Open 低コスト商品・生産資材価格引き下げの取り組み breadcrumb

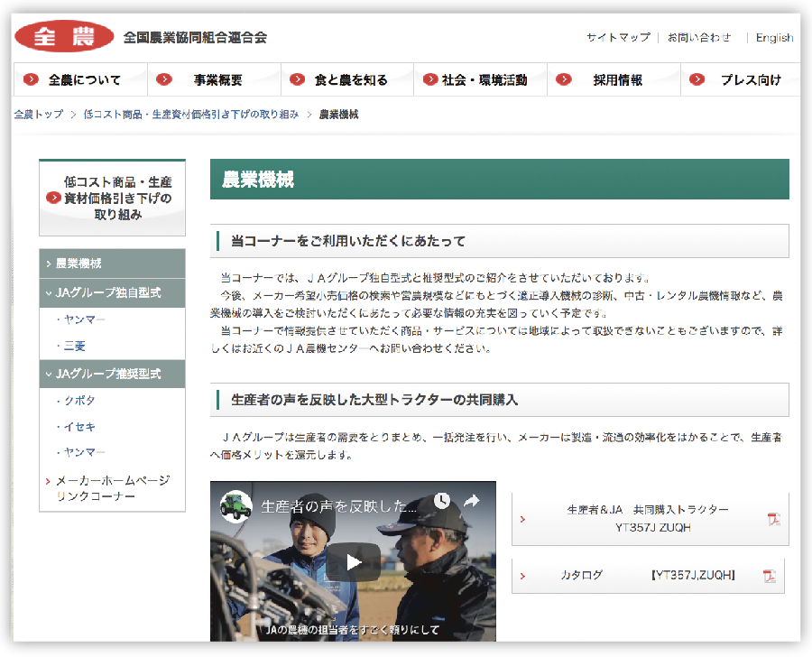point(191,114)
